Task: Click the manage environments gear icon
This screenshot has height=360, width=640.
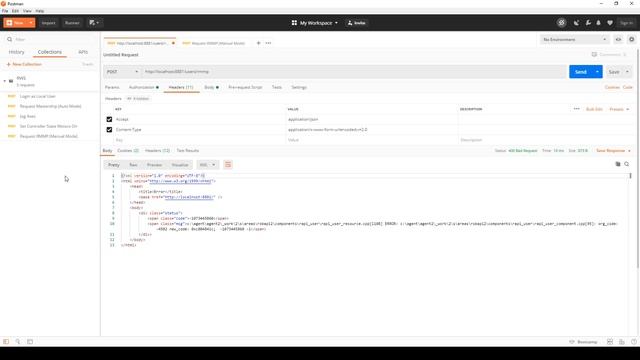Action: [x=631, y=40]
